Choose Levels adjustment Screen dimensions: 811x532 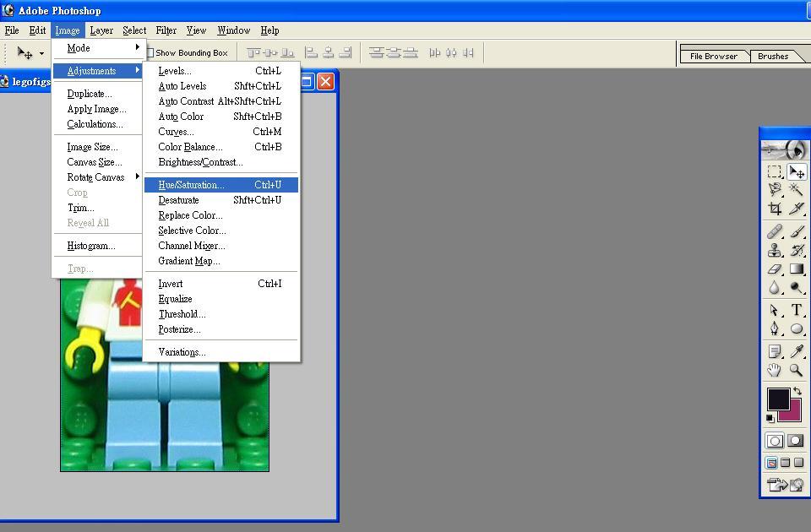coord(221,71)
